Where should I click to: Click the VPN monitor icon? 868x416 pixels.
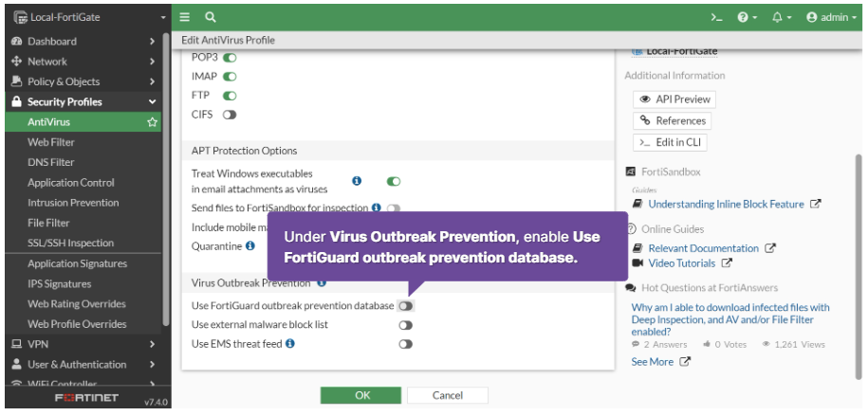tap(17, 344)
